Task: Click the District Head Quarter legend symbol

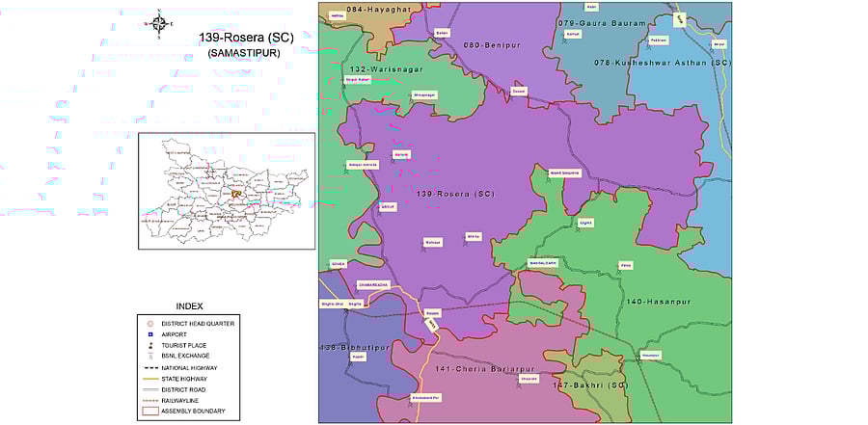Action: (x=150, y=323)
